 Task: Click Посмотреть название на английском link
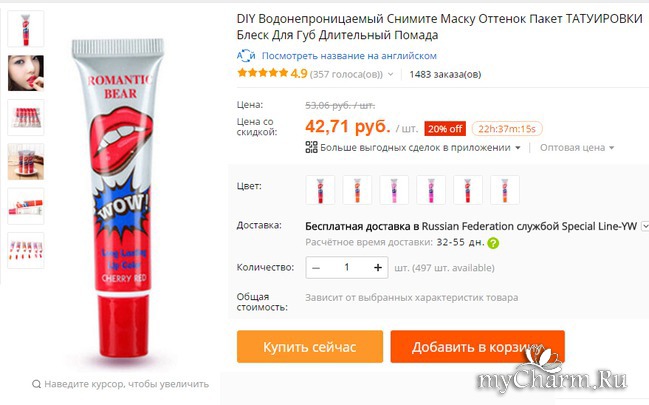coord(349,55)
